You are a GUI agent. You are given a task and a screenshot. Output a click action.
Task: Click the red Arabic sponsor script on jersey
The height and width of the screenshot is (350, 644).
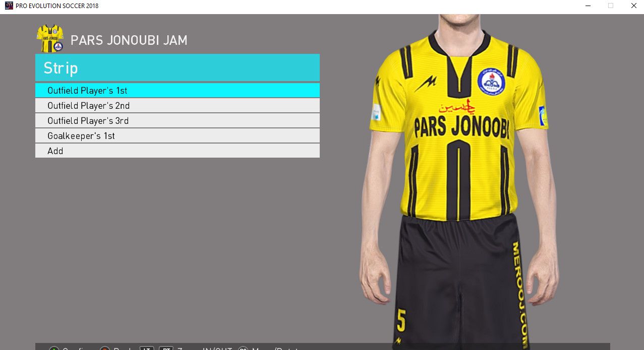coord(456,107)
